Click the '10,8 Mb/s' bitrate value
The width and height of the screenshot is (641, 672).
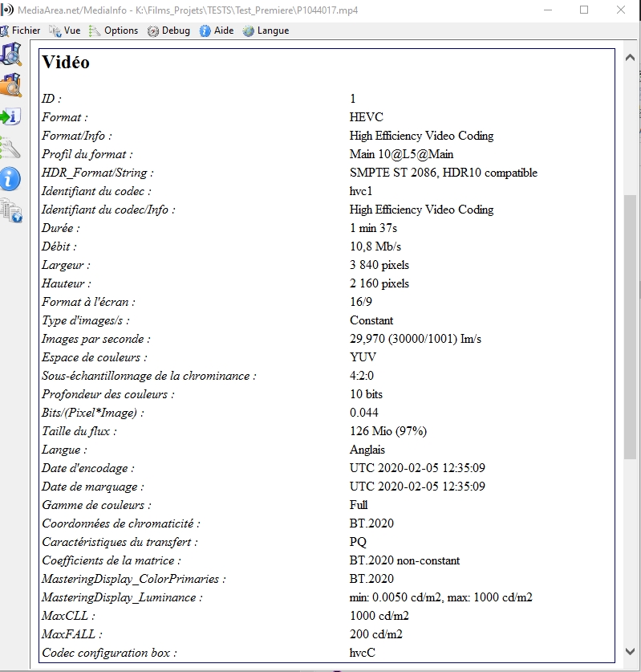375,246
